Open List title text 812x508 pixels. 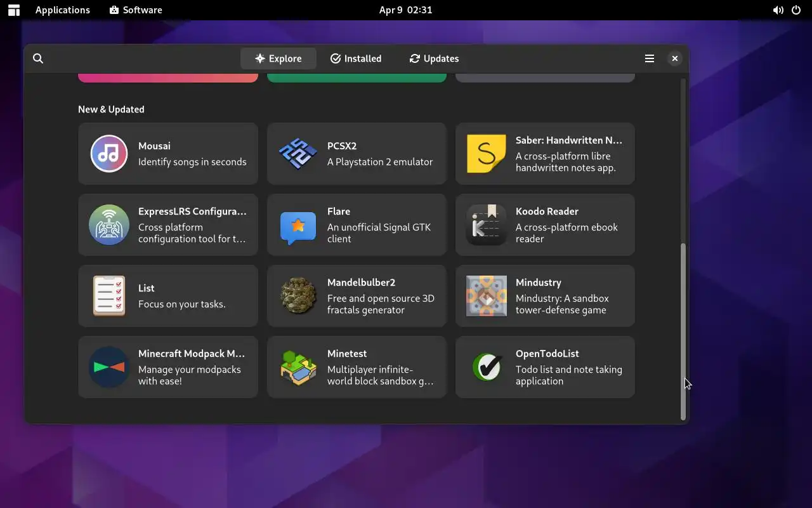[147, 288]
